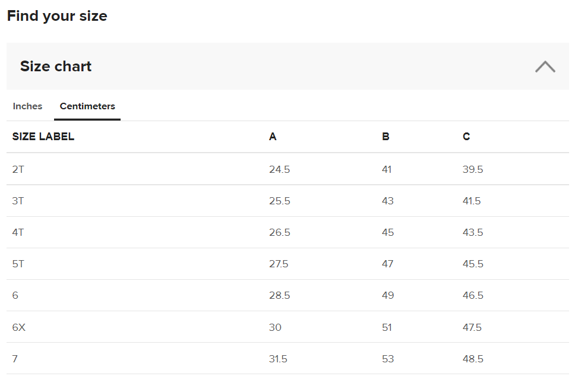This screenshot has height=392, width=578.
Task: Select the size 7 row label
Action: pyautogui.click(x=15, y=359)
